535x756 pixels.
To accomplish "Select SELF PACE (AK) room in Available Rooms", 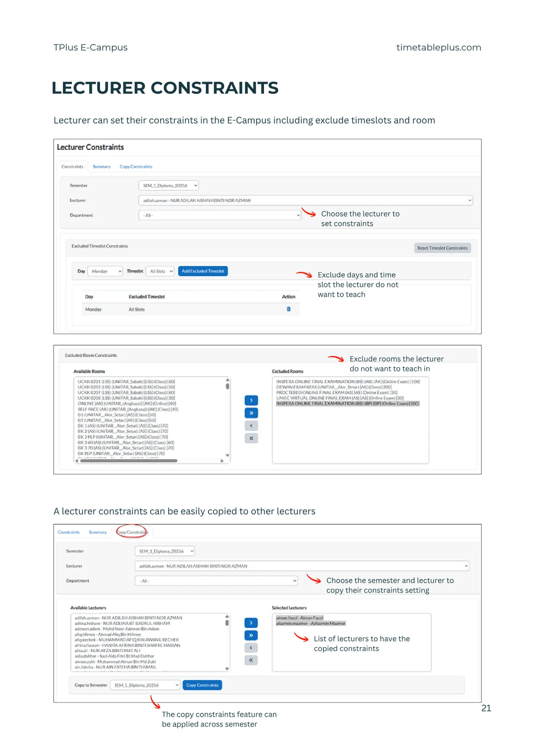I will pyautogui.click(x=128, y=409).
